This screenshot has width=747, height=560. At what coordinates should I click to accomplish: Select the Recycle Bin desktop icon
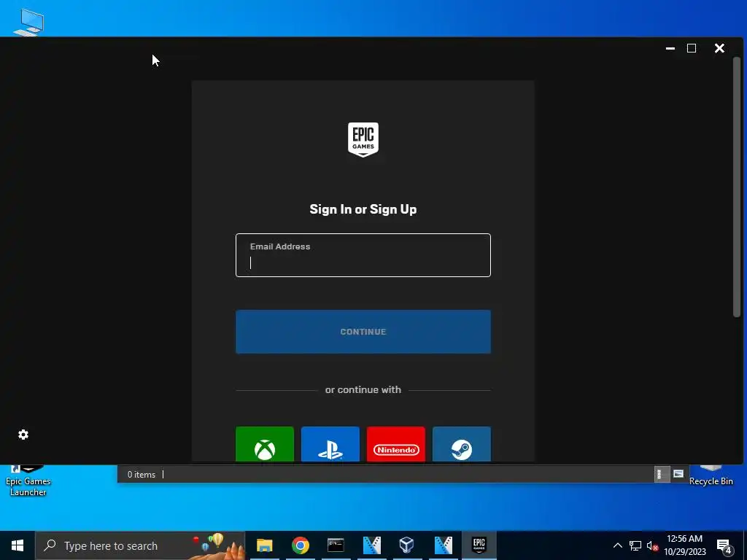[x=711, y=476]
